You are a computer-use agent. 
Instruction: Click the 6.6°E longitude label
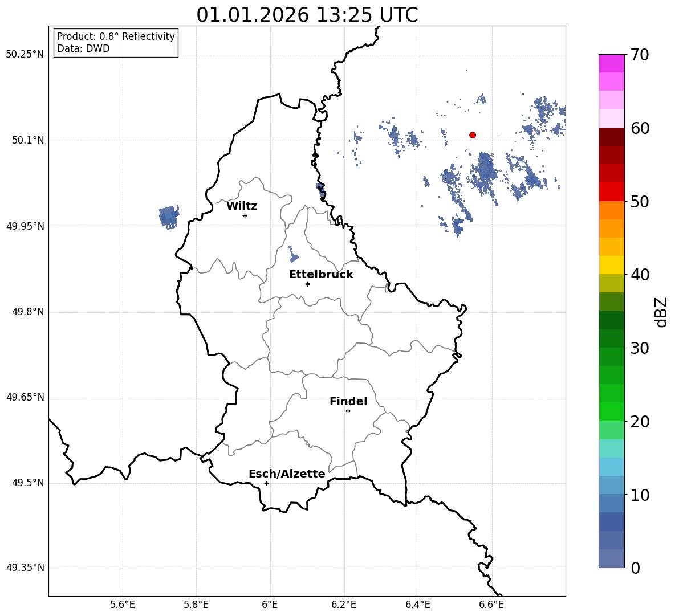(x=491, y=605)
